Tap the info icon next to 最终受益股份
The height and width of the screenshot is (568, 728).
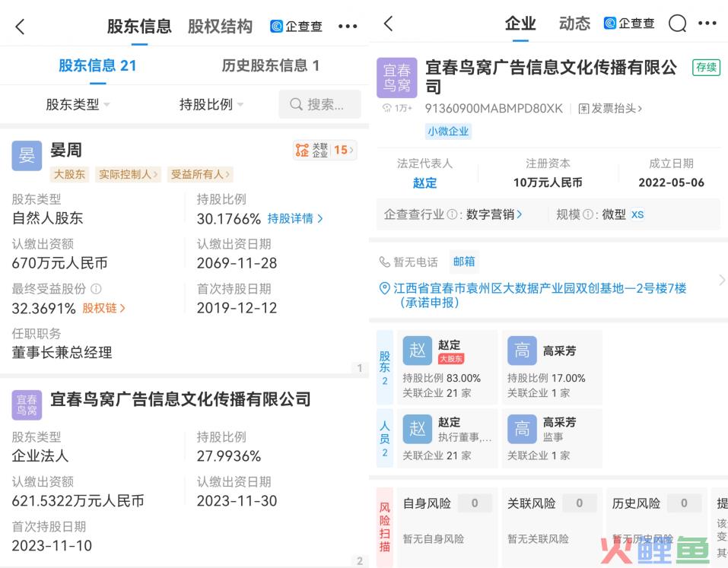click(x=96, y=289)
